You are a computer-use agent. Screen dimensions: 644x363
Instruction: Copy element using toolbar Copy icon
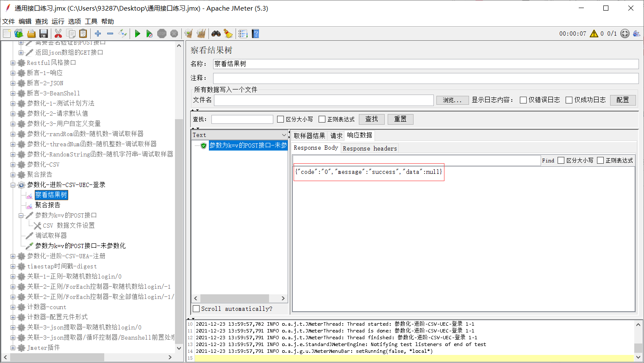click(x=71, y=34)
